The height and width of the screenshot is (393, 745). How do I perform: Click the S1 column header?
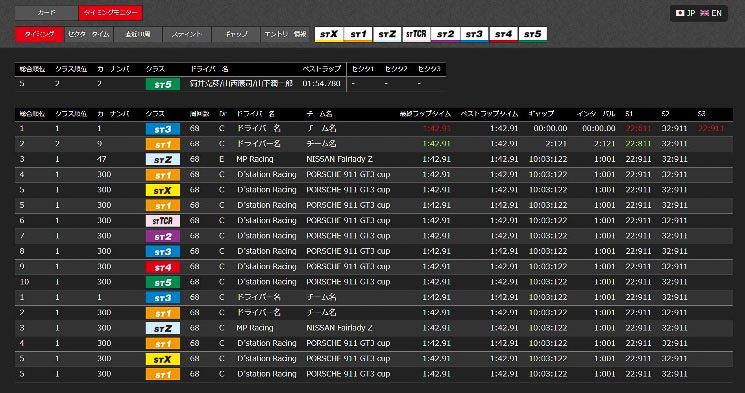coord(629,114)
